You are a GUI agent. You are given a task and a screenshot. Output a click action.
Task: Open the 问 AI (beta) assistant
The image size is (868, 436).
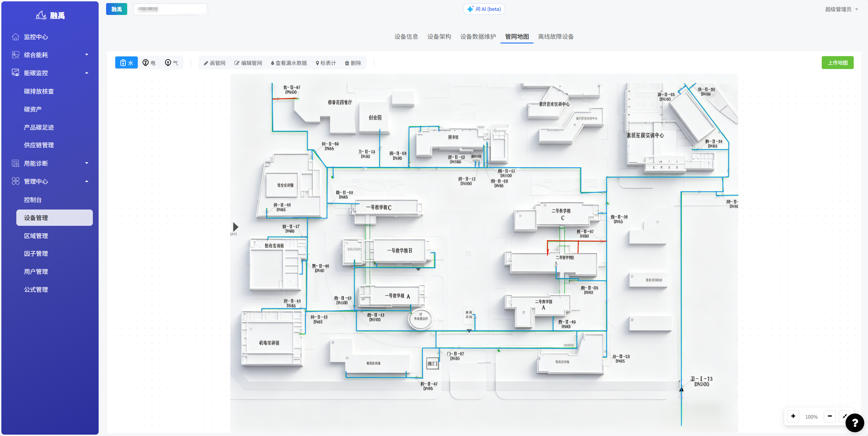484,9
